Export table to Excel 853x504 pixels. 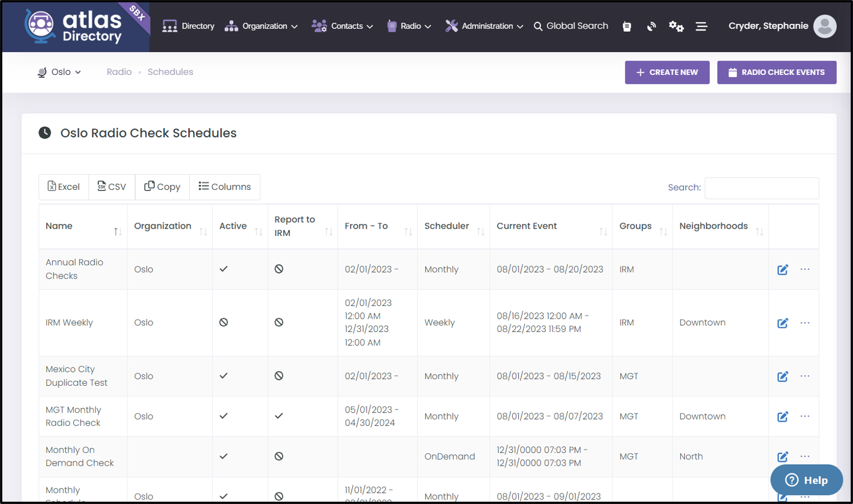[x=64, y=187]
